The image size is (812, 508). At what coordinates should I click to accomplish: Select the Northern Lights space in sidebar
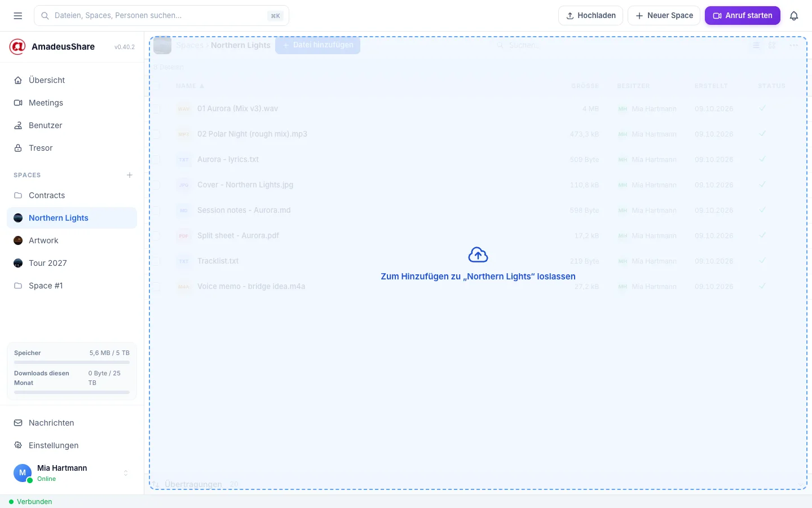pos(72,218)
